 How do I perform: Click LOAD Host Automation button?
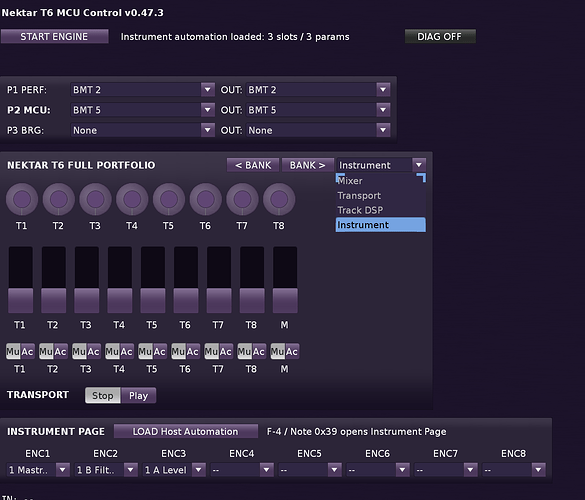tap(185, 431)
